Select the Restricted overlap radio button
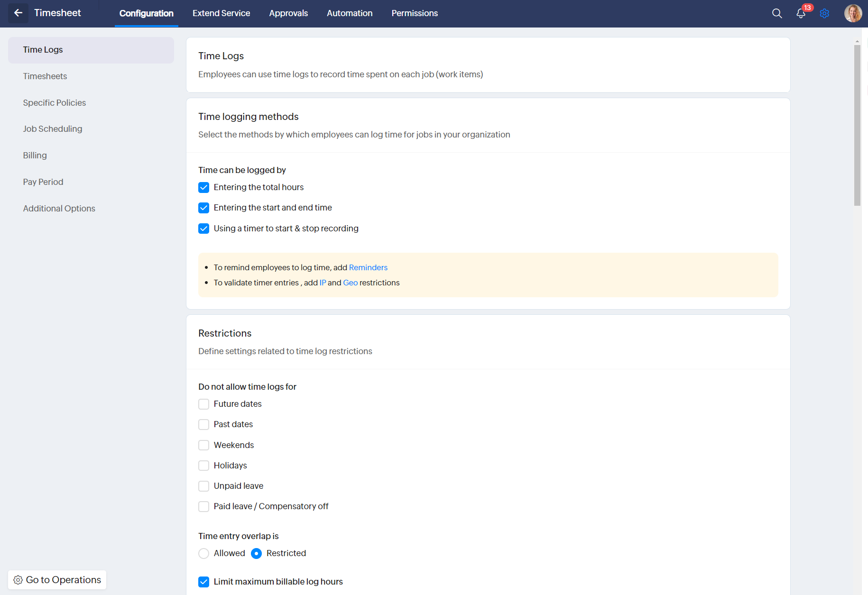Screen dimensions: 868x595 click(256, 553)
